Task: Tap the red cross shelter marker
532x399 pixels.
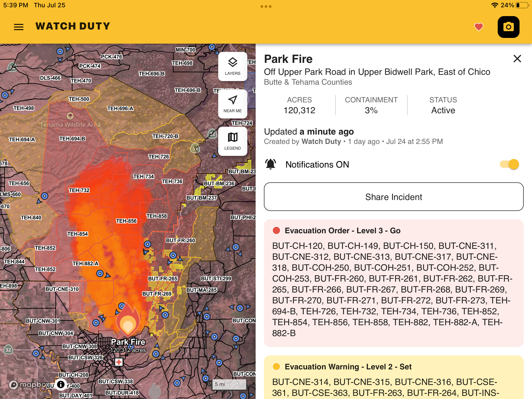Action: click(119, 362)
